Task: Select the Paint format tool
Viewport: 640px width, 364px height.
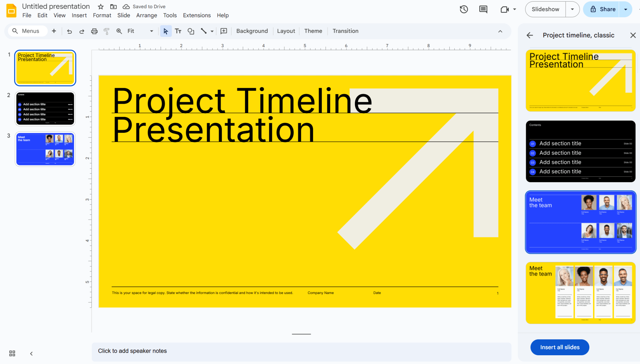Action: [x=106, y=31]
